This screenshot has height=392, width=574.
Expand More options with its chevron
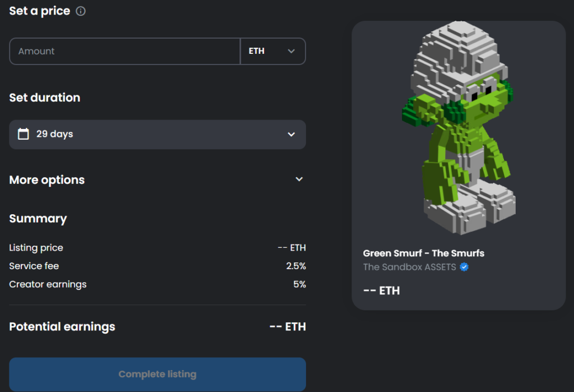tap(299, 179)
